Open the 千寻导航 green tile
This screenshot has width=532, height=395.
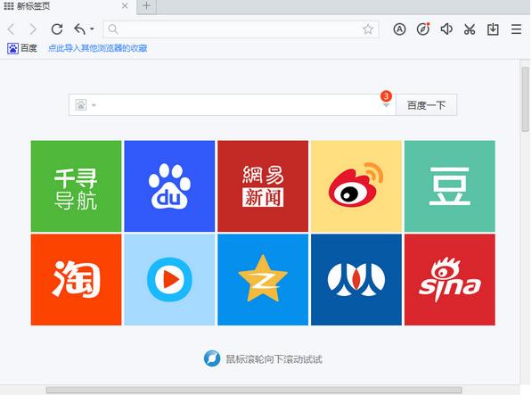pyautogui.click(x=76, y=186)
